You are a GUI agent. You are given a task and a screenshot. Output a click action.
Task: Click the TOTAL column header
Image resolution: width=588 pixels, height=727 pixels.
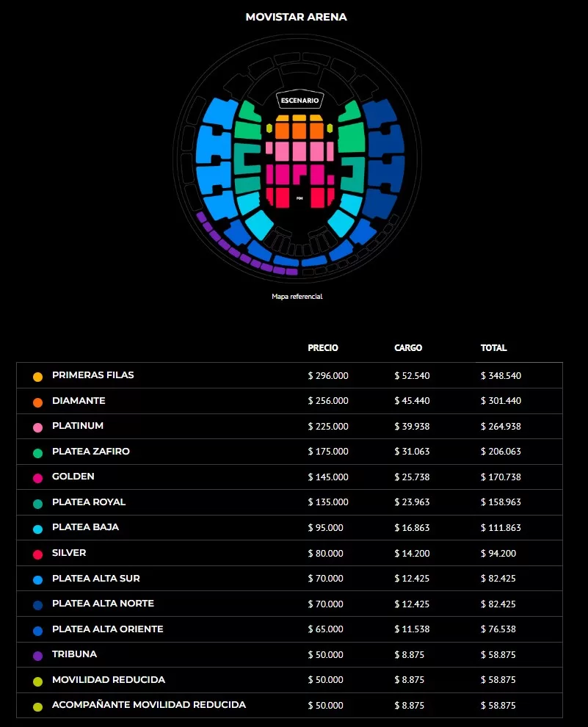click(494, 348)
